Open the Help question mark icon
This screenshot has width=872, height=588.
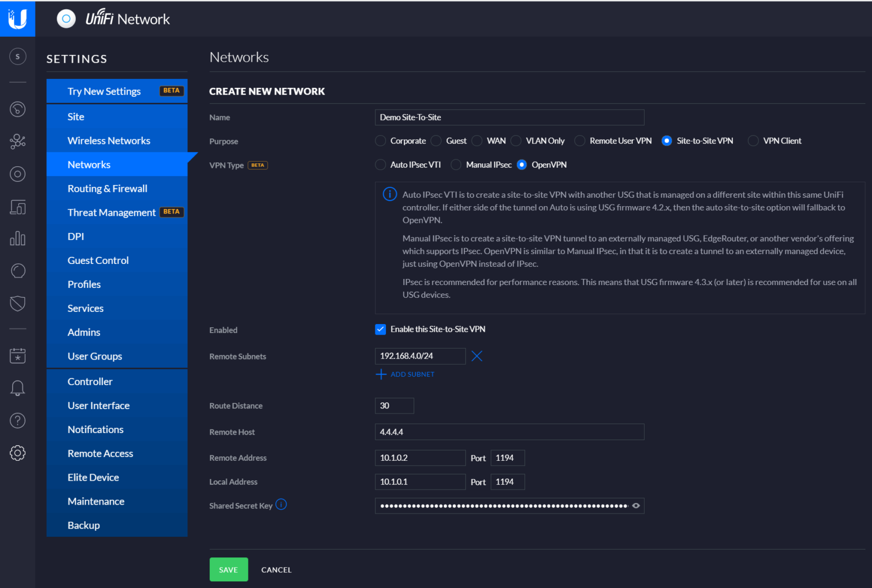click(x=18, y=421)
